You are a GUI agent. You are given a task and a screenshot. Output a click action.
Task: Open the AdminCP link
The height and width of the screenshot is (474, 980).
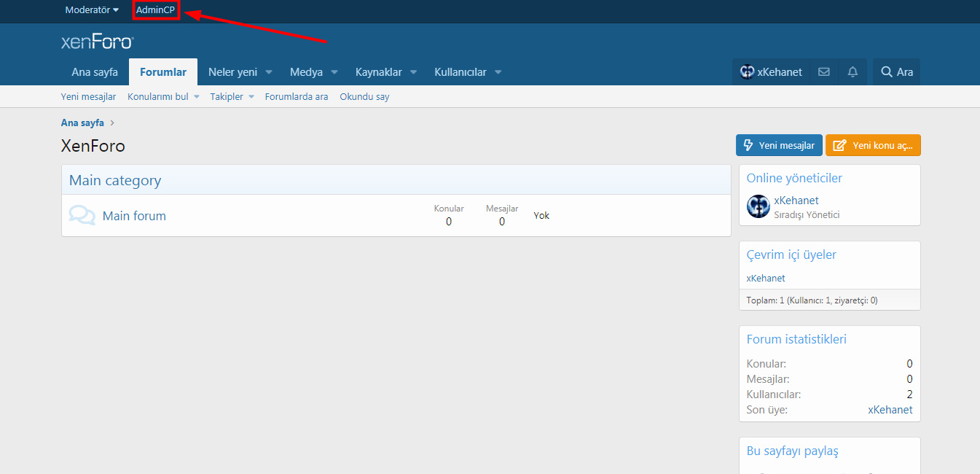(155, 10)
